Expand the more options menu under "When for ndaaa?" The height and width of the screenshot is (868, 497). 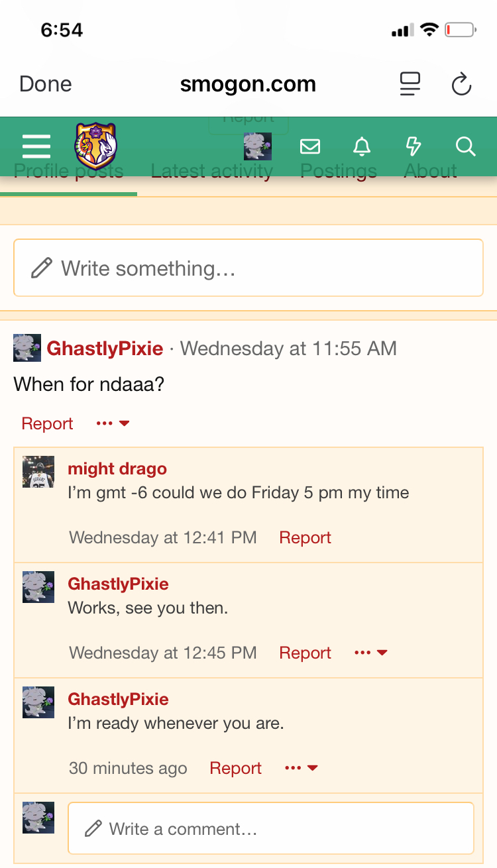pos(113,423)
